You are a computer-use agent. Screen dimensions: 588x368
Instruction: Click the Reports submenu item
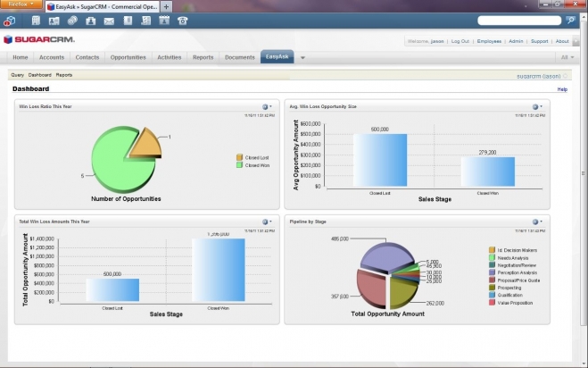(x=64, y=75)
